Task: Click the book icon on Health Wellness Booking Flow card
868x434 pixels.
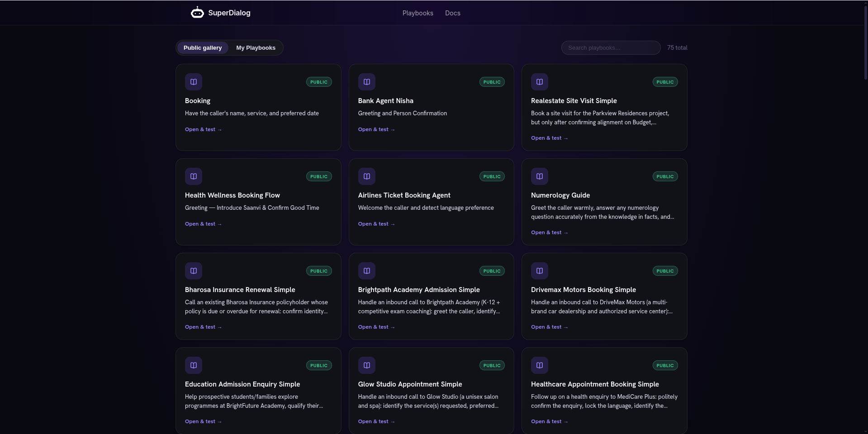Action: coord(194,176)
